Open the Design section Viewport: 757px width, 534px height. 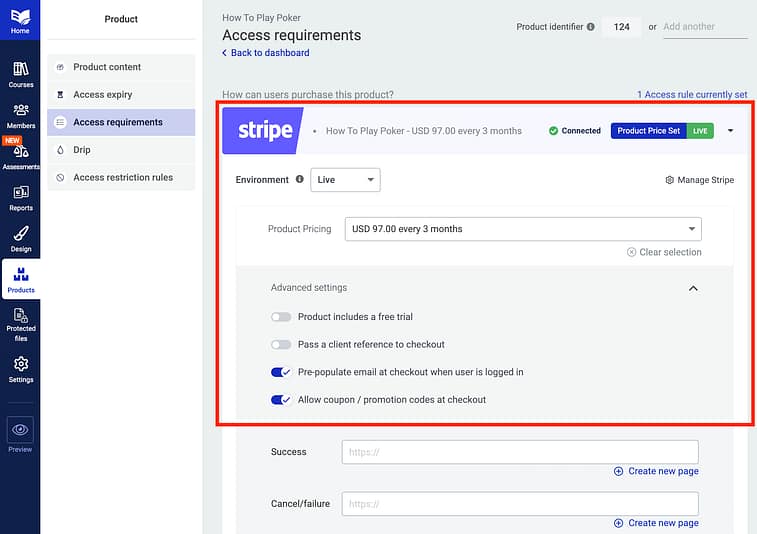pyautogui.click(x=20, y=239)
